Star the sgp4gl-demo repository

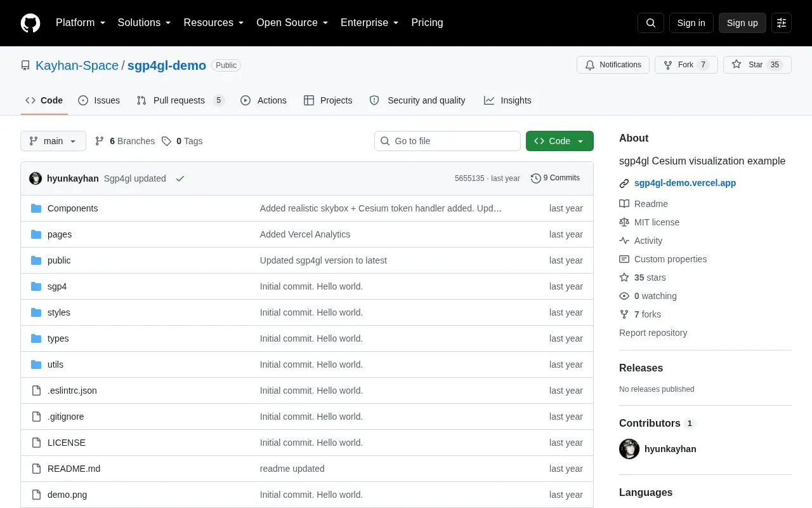point(757,65)
